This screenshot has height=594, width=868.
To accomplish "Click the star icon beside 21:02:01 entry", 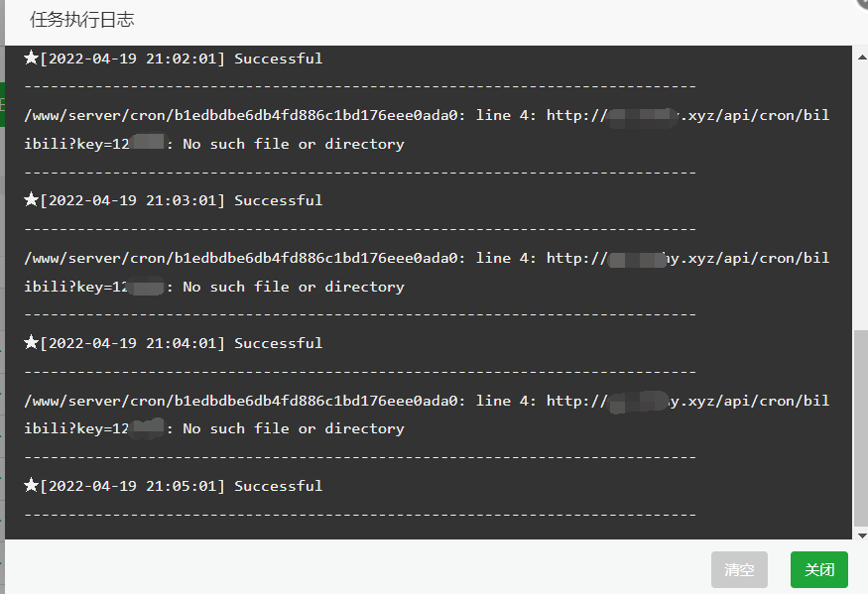I will point(31,58).
